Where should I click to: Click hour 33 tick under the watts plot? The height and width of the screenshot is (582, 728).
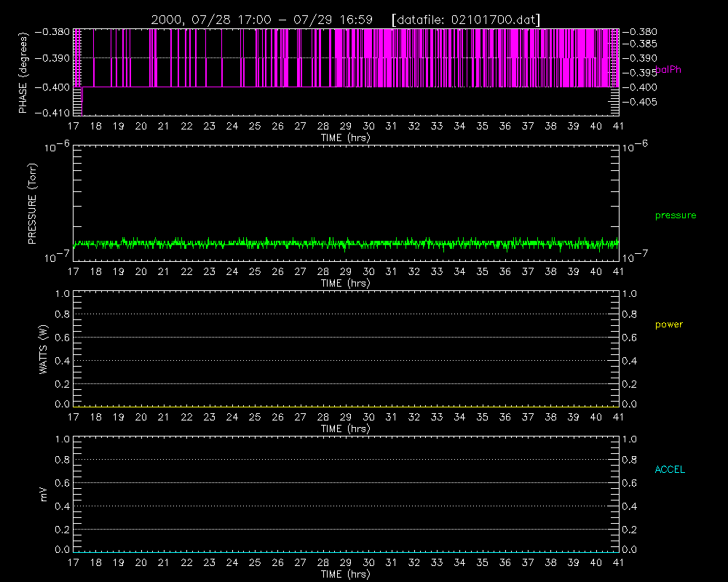point(437,418)
